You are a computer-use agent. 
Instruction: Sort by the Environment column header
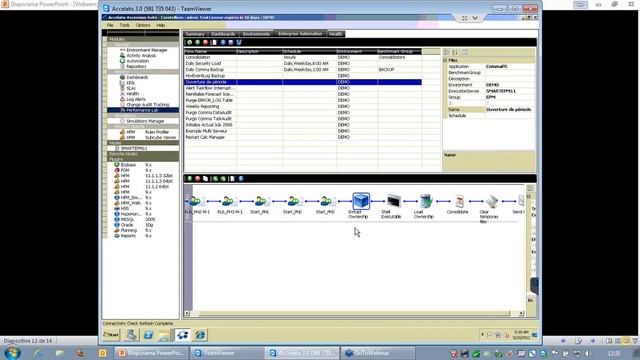(x=357, y=51)
